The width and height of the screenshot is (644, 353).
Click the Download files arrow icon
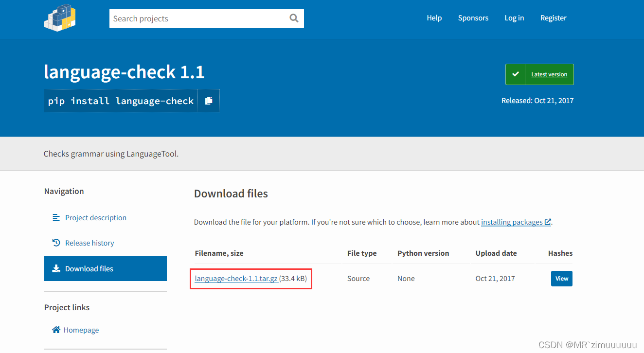(x=56, y=268)
